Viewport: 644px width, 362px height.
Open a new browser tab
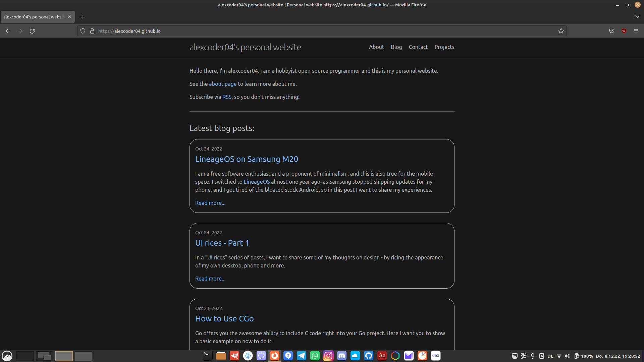coord(82,17)
